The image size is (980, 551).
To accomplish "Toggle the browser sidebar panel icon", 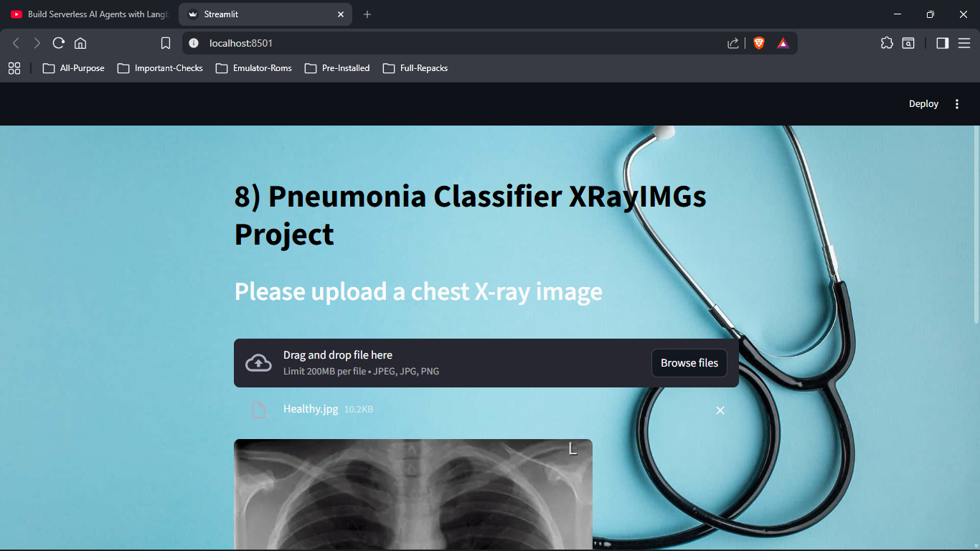I will click(943, 43).
